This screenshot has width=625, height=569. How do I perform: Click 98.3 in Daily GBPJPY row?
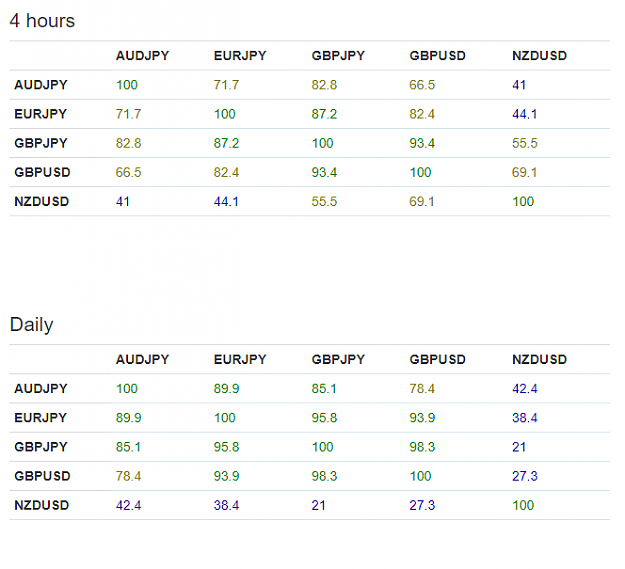tap(422, 447)
